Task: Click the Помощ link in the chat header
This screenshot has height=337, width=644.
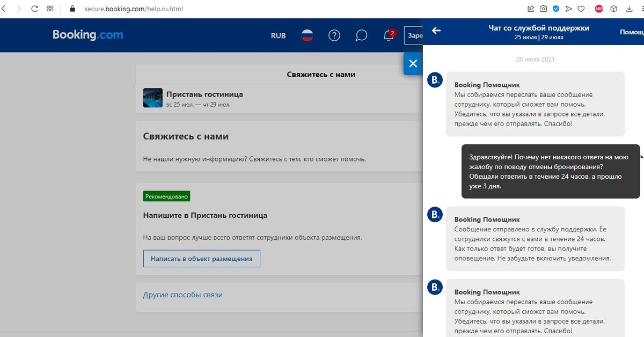Action: tap(632, 32)
